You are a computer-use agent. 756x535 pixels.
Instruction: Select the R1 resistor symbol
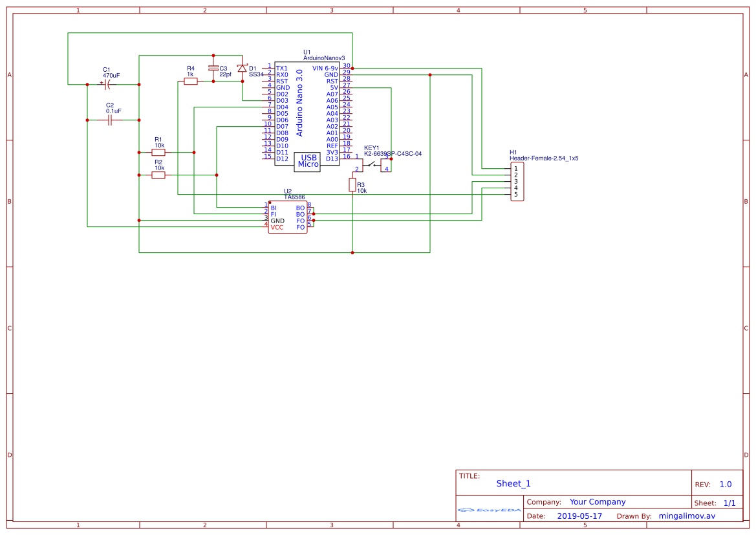pyautogui.click(x=158, y=153)
